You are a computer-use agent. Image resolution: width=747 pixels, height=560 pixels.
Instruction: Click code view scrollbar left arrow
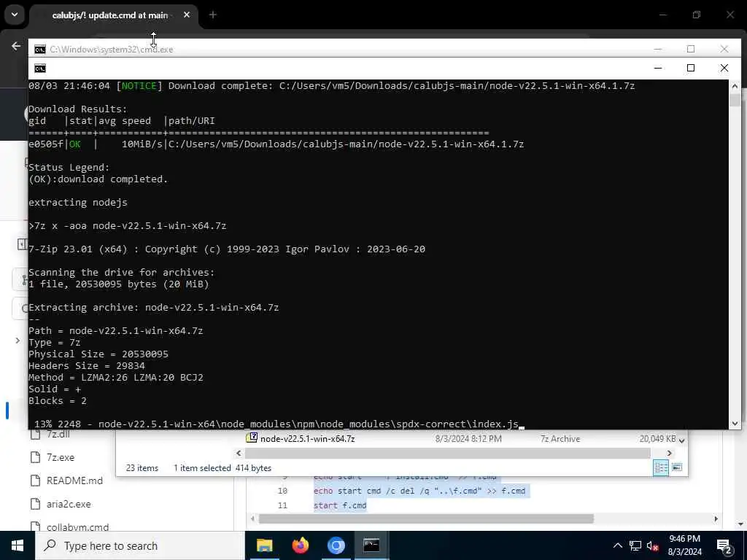252,518
